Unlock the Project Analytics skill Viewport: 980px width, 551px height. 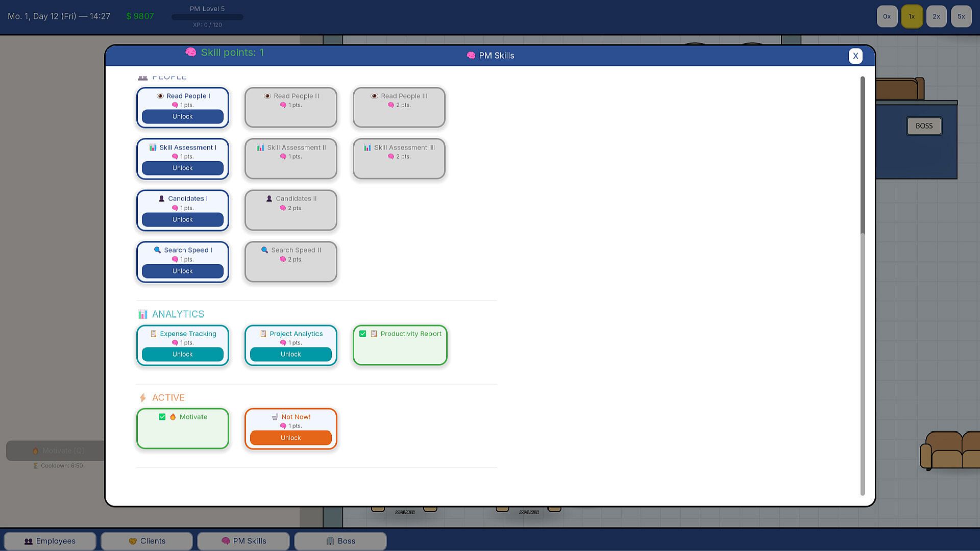(290, 354)
